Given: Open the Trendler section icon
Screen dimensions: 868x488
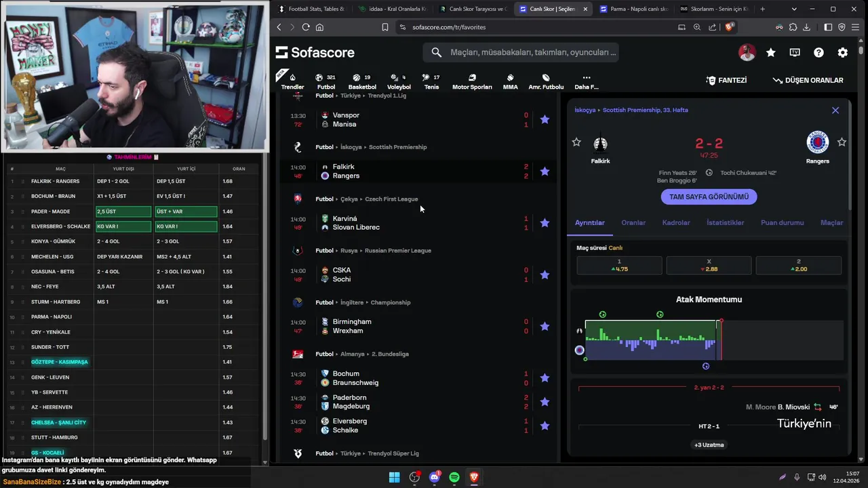Looking at the screenshot, I should click(x=292, y=81).
